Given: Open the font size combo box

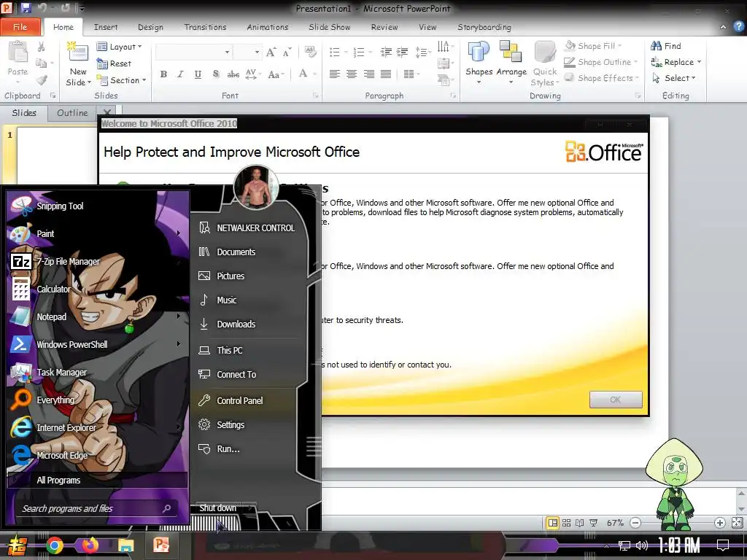Looking at the screenshot, I should coord(247,52).
